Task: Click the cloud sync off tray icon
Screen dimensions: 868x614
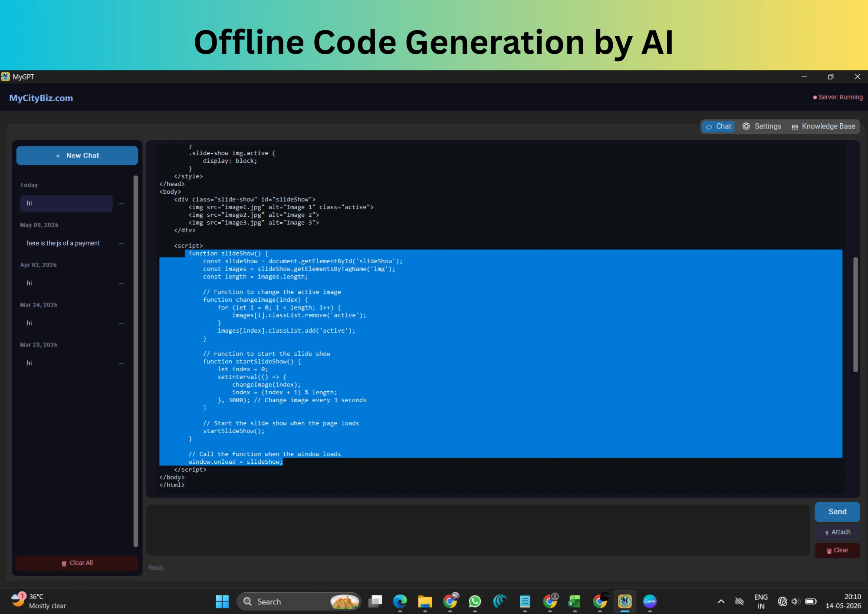Action: pyautogui.click(x=740, y=601)
